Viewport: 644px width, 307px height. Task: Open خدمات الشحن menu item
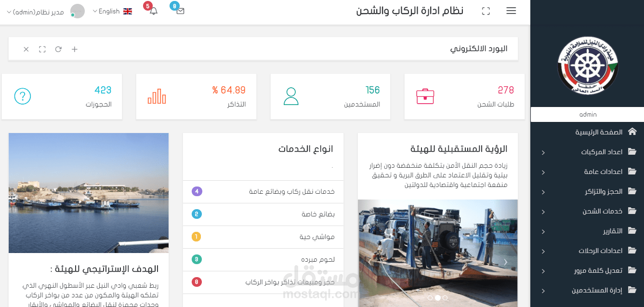[x=587, y=211]
